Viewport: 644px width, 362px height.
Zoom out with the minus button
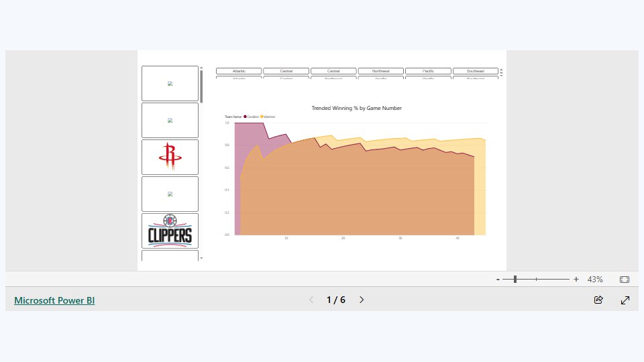498,279
